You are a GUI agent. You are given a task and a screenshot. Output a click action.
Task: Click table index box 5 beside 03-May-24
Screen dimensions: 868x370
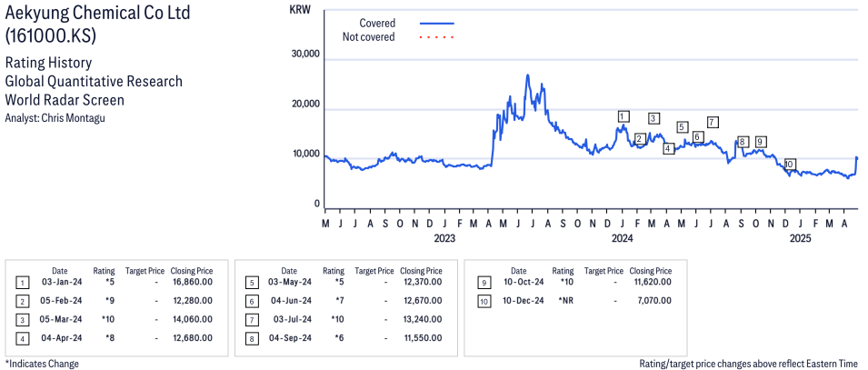point(252,283)
